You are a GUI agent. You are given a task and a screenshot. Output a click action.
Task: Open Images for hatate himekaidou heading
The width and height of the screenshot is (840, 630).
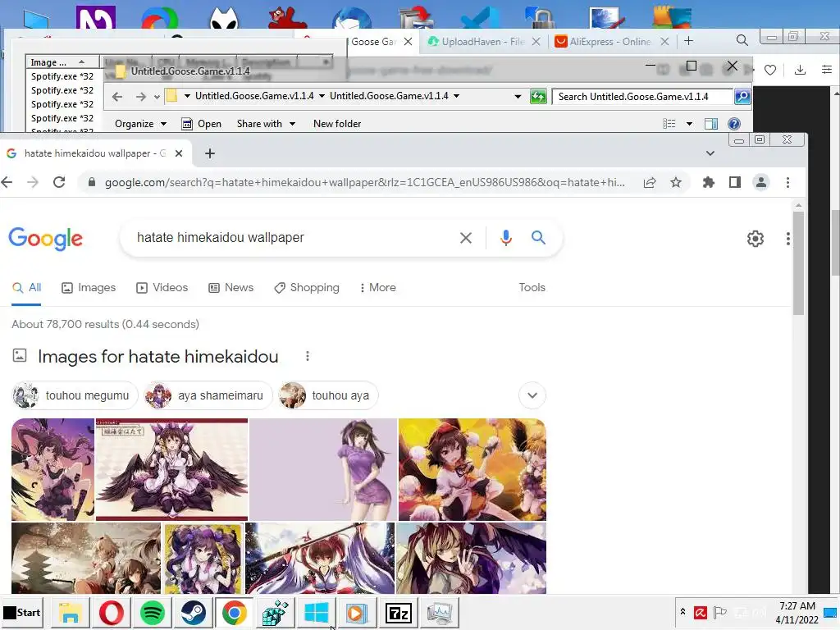coord(158,357)
